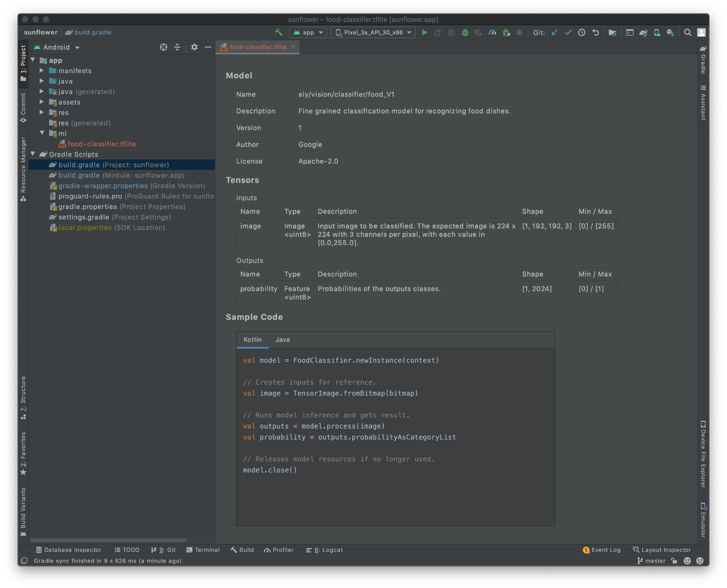Open the Debug tool to debug the app
Screen dimensions: 727x588
(x=465, y=32)
